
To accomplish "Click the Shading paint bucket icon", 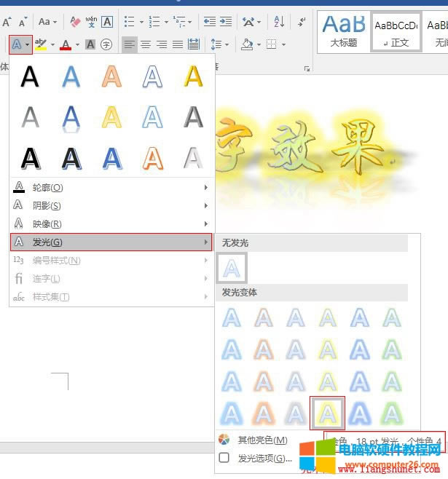I will pos(247,44).
